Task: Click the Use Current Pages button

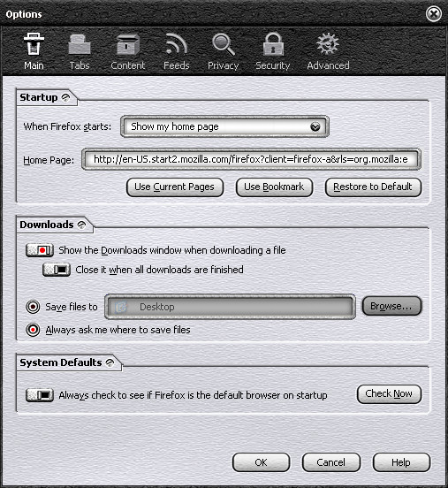Action: coord(175,187)
